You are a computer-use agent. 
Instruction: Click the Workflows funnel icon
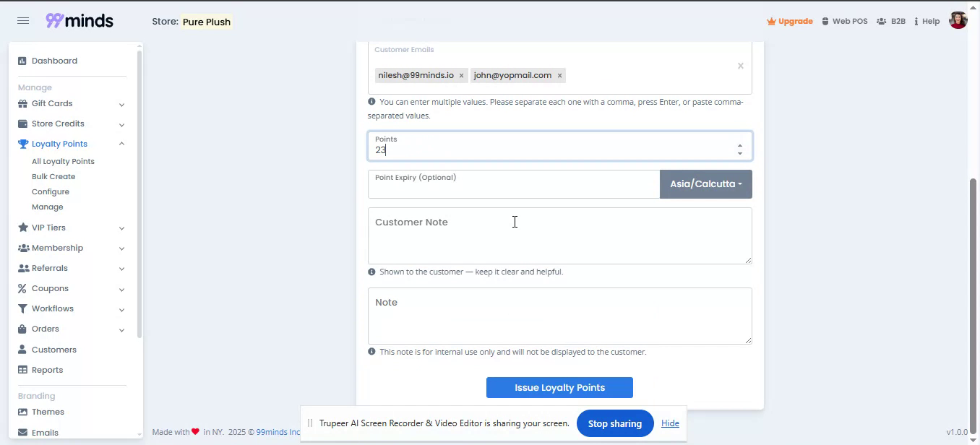tap(22, 308)
